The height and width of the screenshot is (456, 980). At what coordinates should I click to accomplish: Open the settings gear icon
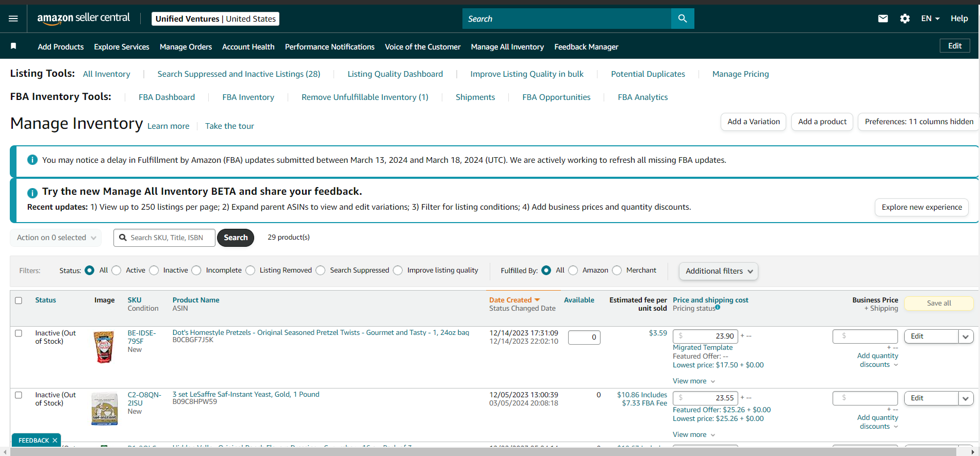905,19
